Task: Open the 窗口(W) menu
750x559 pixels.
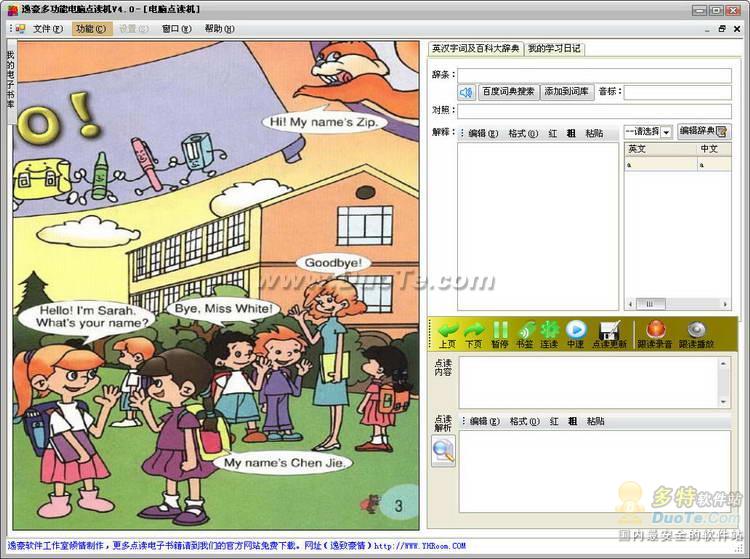Action: [x=176, y=29]
